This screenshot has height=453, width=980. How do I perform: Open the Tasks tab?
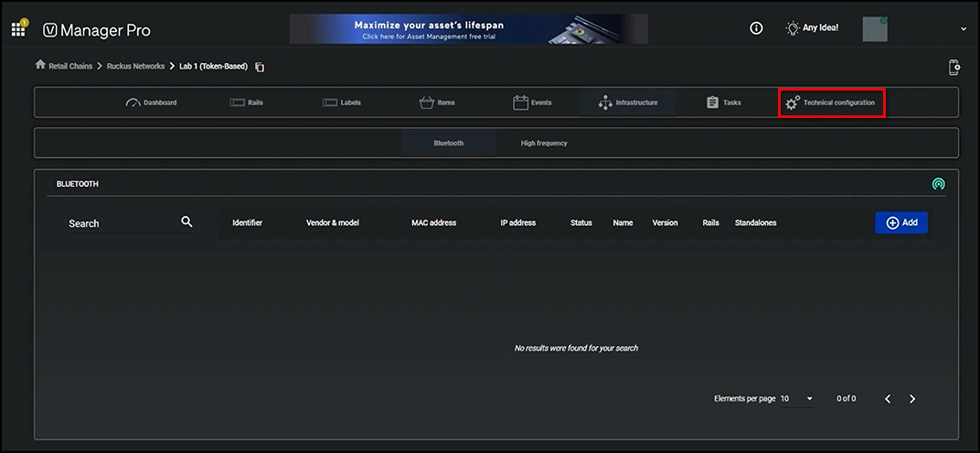723,102
